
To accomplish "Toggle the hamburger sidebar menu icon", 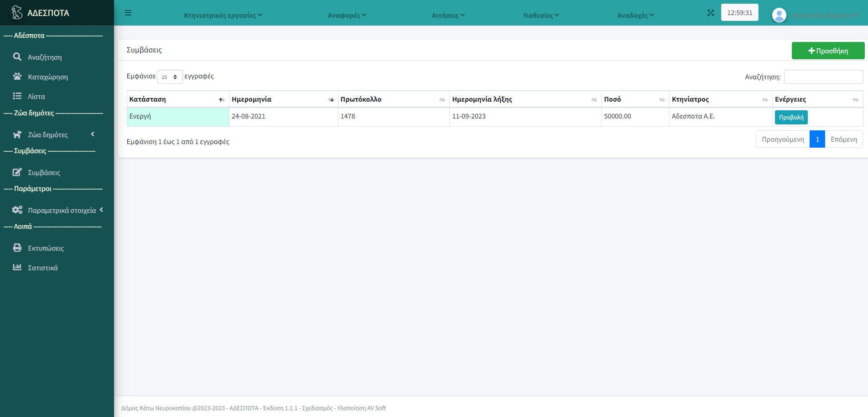I will coord(128,13).
